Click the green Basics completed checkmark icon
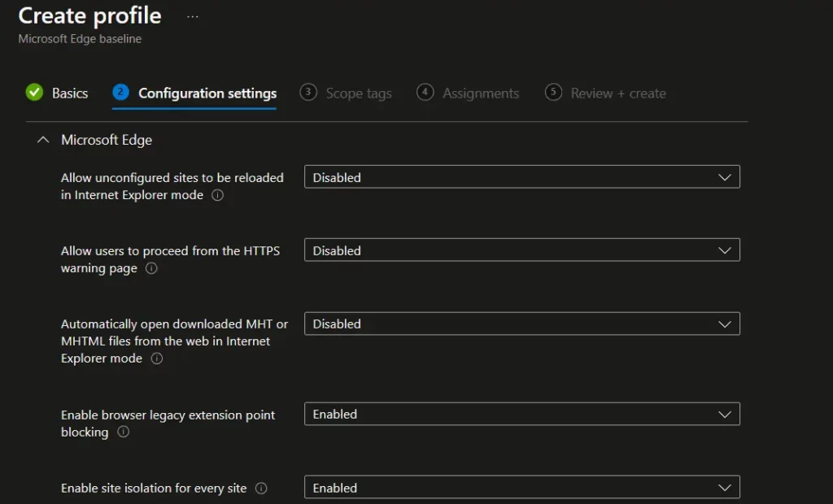Image resolution: width=833 pixels, height=504 pixels. pos(34,93)
